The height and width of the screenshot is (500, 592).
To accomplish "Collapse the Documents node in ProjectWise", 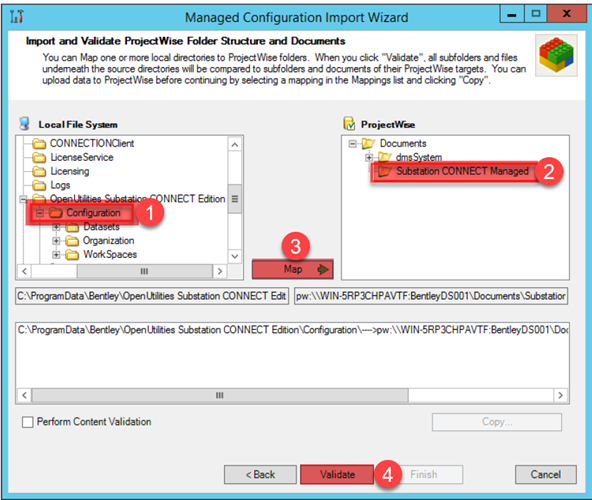I will coord(352,144).
